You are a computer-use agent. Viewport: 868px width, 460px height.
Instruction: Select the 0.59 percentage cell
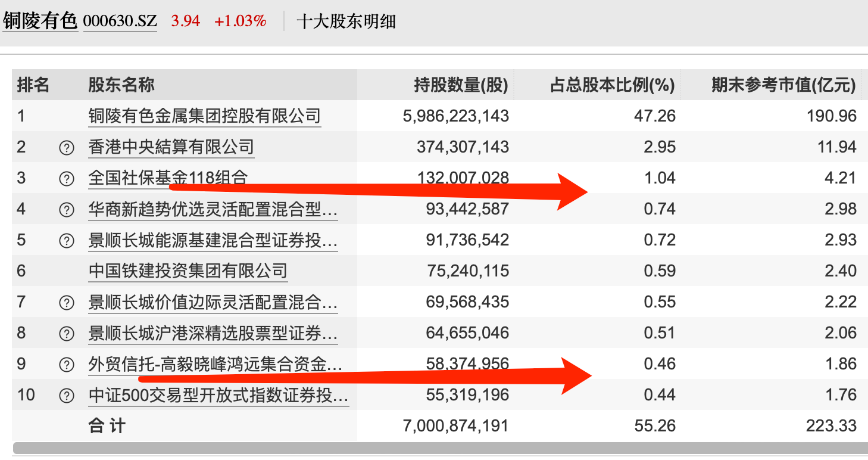tap(660, 271)
